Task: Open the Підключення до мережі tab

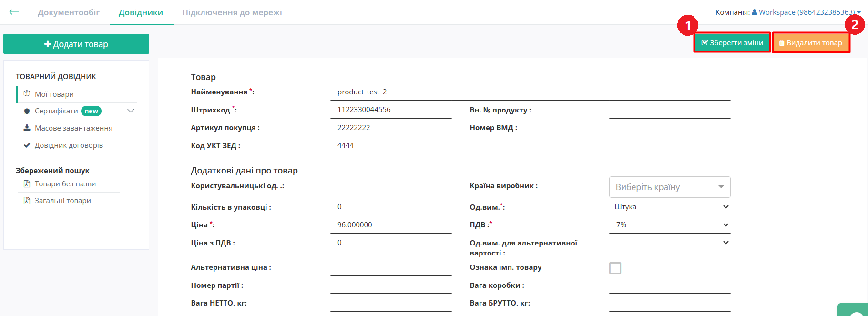Action: (x=232, y=12)
